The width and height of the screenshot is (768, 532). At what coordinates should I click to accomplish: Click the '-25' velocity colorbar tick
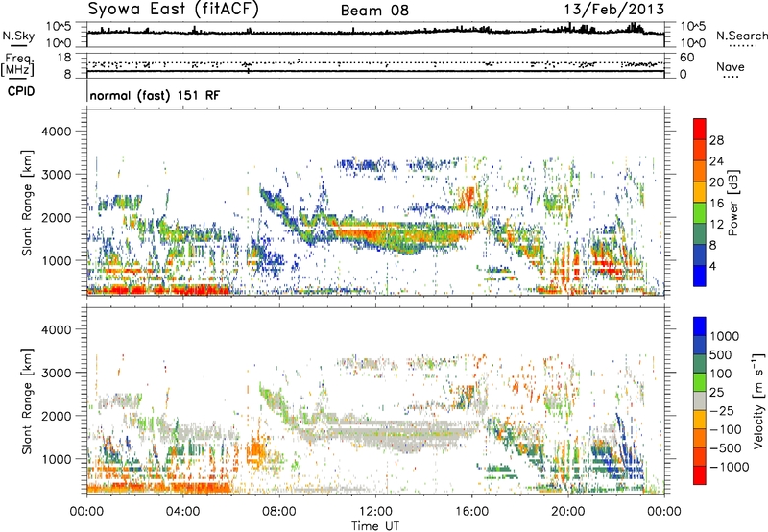click(x=722, y=410)
